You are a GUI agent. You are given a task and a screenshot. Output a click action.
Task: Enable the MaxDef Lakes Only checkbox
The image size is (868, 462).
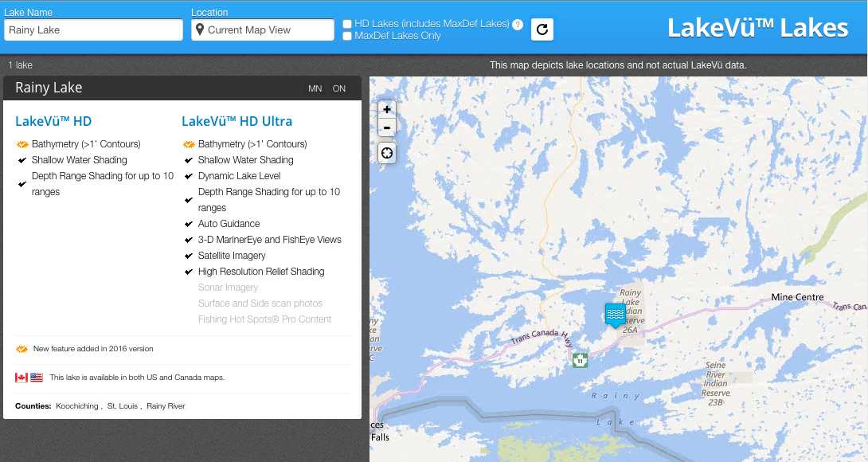(347, 36)
